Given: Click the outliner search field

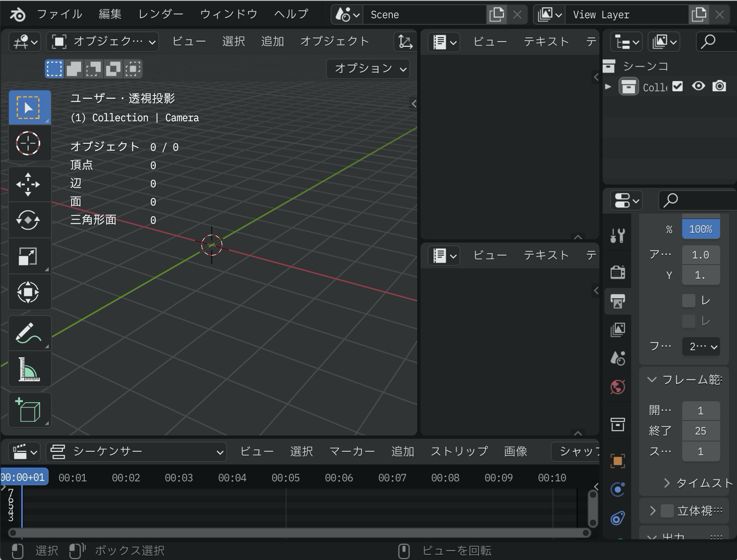Looking at the screenshot, I should pyautogui.click(x=716, y=42).
